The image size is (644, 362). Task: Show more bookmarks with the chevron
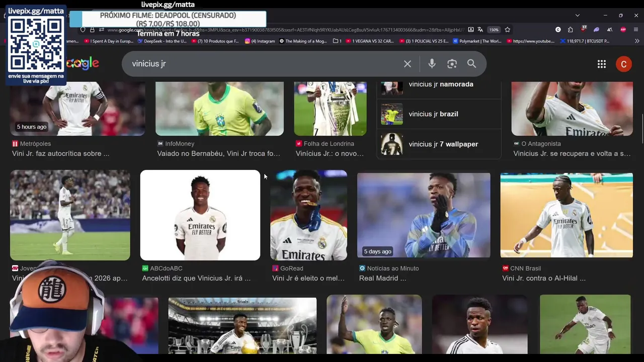637,41
